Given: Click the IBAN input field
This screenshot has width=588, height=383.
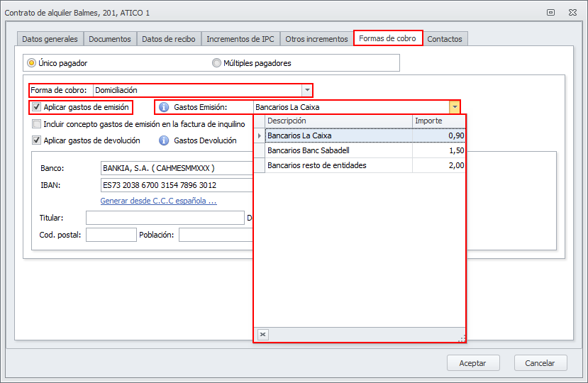Looking at the screenshot, I should [176, 185].
